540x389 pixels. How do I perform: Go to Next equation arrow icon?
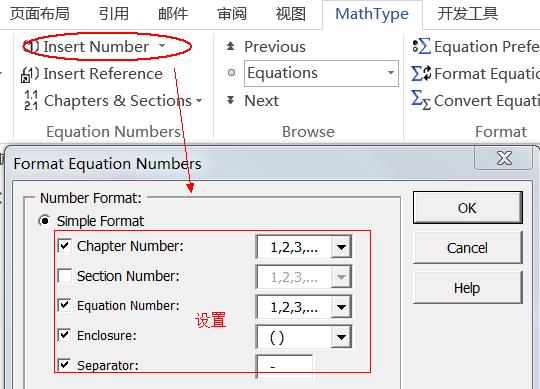tap(230, 100)
